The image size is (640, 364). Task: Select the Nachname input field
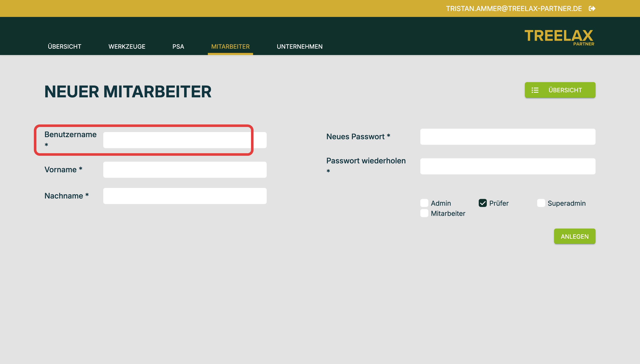tap(185, 196)
